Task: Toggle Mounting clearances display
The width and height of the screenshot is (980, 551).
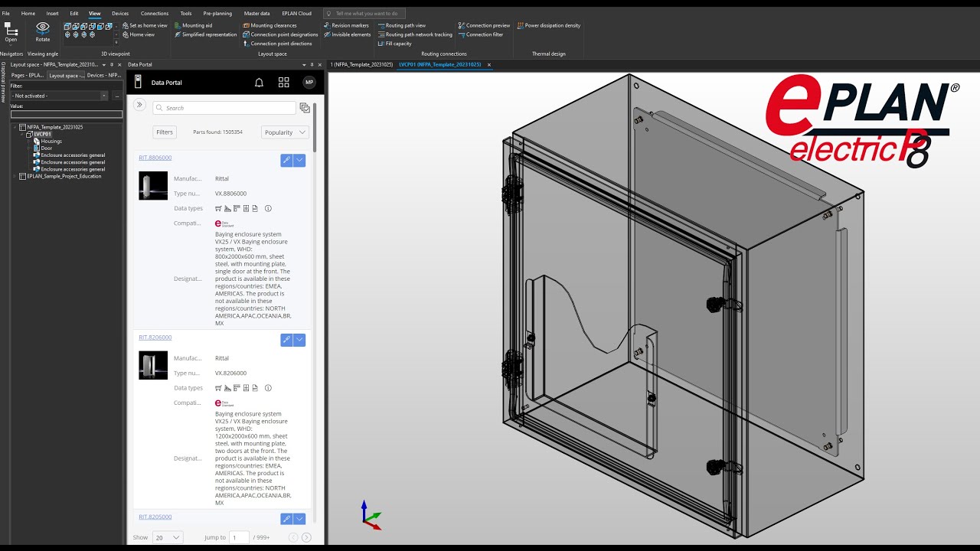Action: pyautogui.click(x=269, y=25)
